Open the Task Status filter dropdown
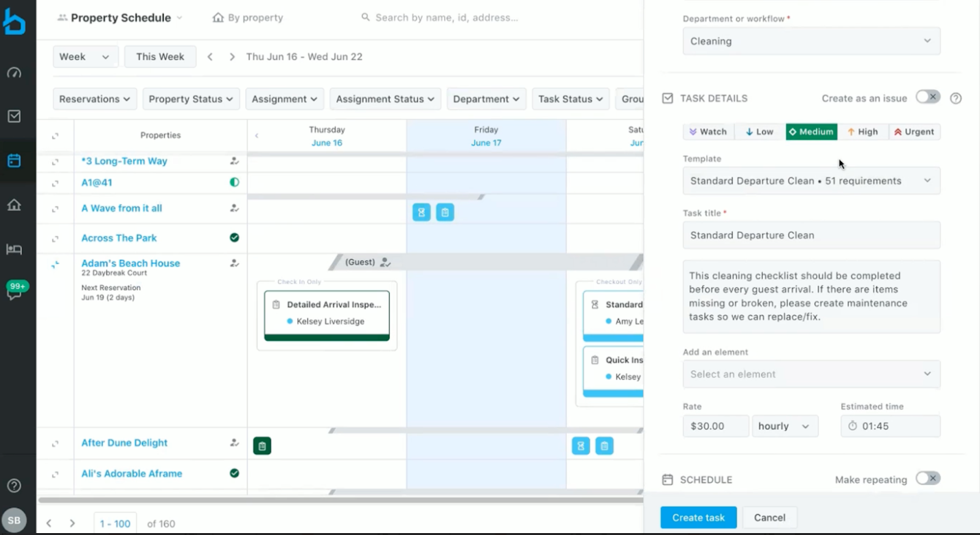The height and width of the screenshot is (535, 980). pyautogui.click(x=570, y=99)
